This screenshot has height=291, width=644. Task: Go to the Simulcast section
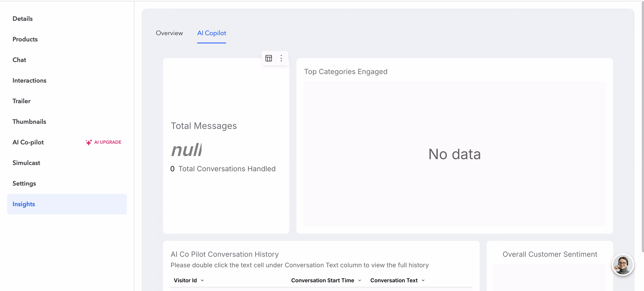point(26,163)
